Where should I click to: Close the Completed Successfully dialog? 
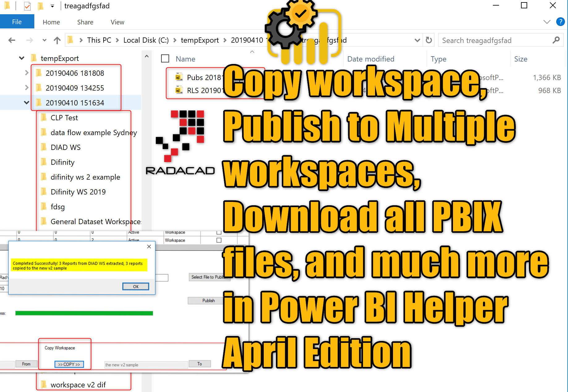[149, 246]
